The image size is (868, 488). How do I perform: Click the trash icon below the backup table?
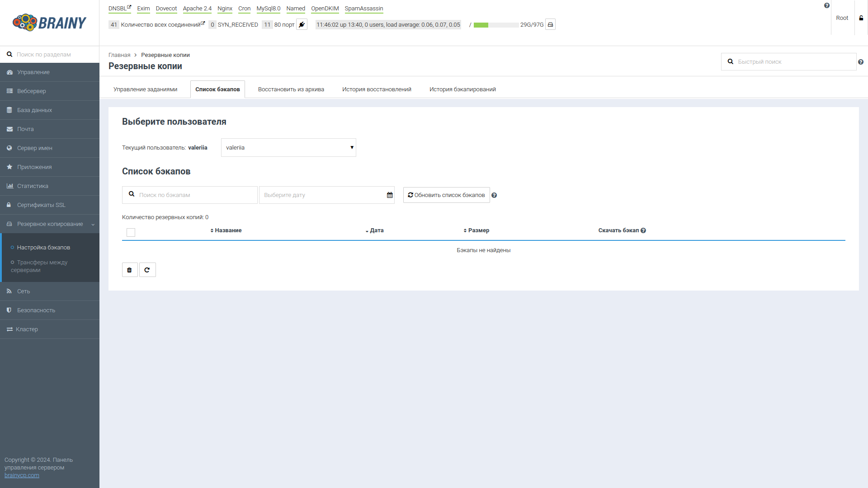130,270
